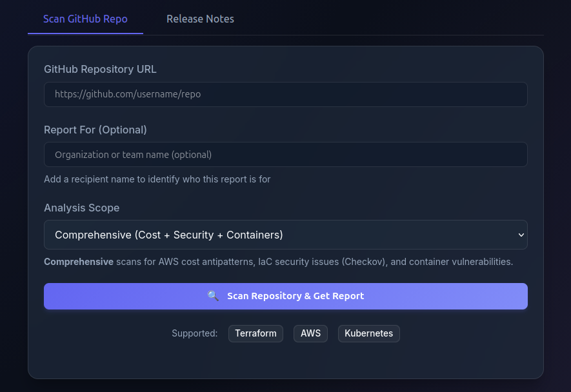
Task: Click the magnifying glass icon on the scan button
Action: click(x=213, y=296)
